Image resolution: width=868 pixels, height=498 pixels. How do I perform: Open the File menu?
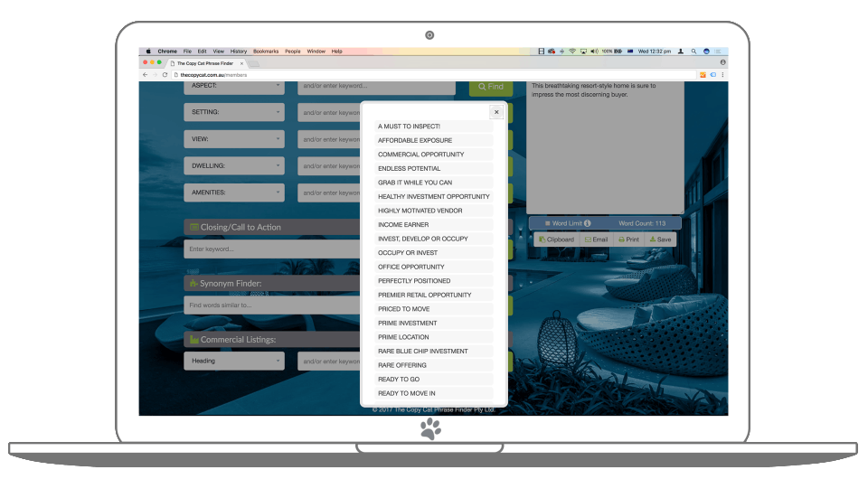pyautogui.click(x=188, y=52)
